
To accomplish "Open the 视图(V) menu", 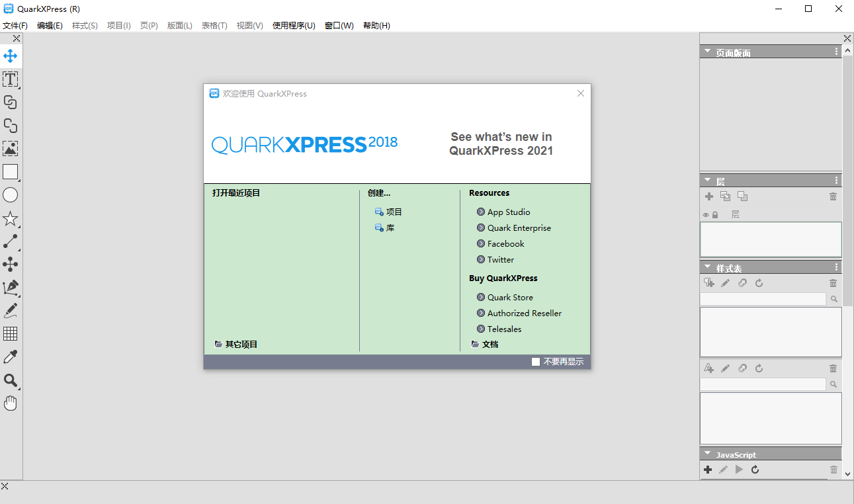I will [249, 26].
